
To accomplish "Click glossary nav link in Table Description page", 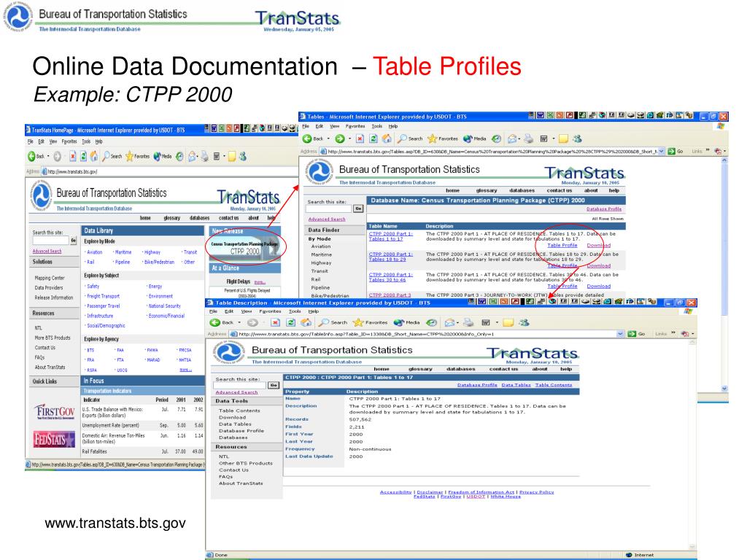I will click(x=420, y=369).
